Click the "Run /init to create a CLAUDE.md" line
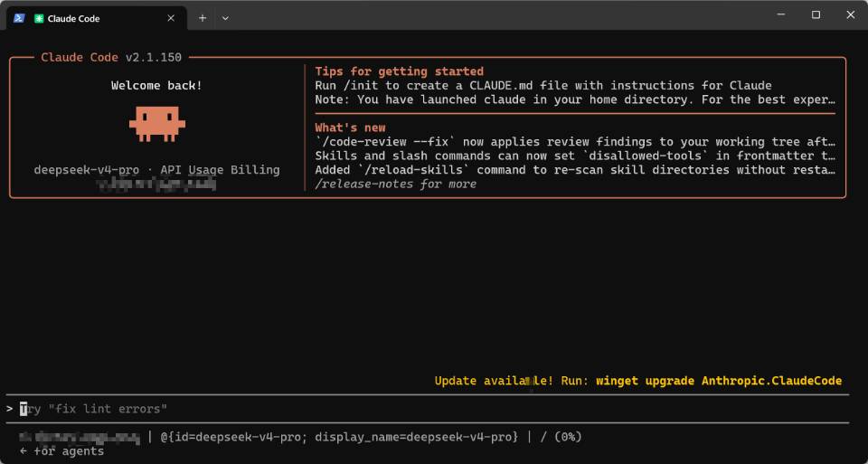 tap(543, 86)
